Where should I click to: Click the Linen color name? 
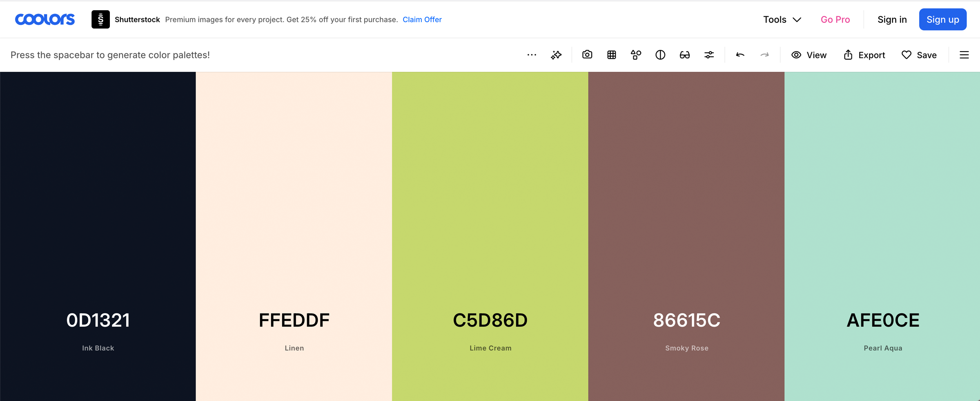coord(294,348)
